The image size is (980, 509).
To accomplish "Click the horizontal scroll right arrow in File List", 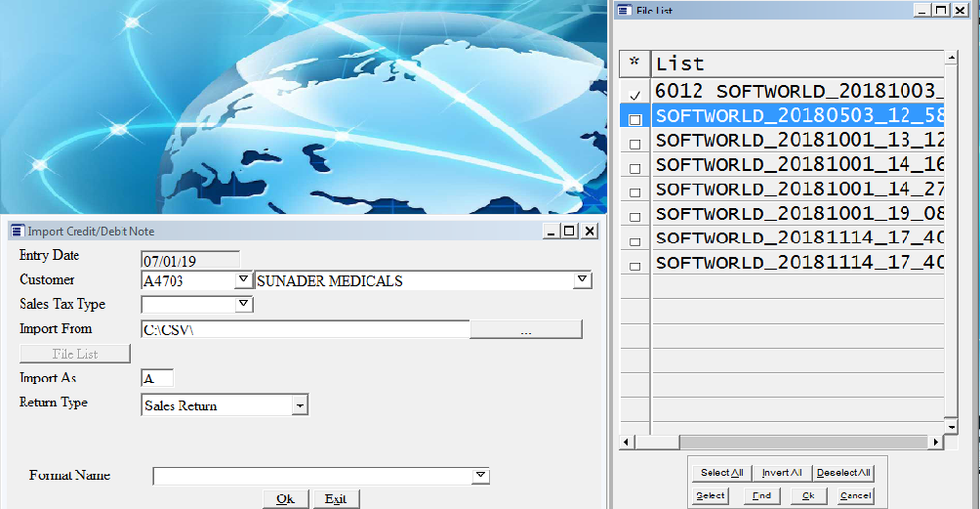I will click(936, 443).
